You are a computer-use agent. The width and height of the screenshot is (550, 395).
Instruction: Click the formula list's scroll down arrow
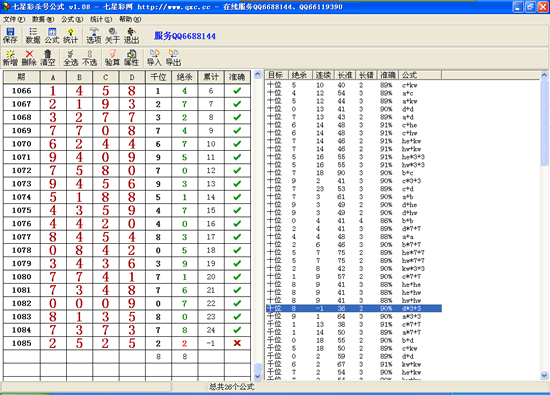point(544,375)
